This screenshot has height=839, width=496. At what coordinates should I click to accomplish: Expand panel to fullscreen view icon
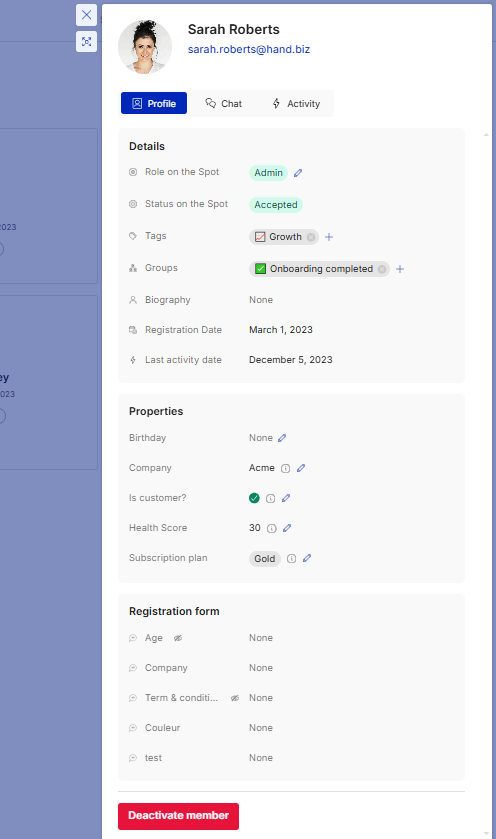point(86,42)
